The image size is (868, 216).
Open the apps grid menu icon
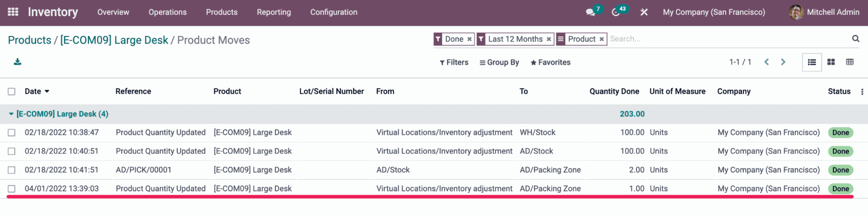click(x=13, y=12)
